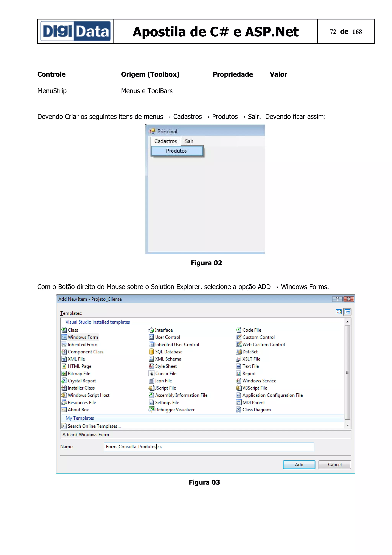This screenshot has width=392, height=555.
Task: Choose the Assembly Information File icon
Action: (151, 395)
